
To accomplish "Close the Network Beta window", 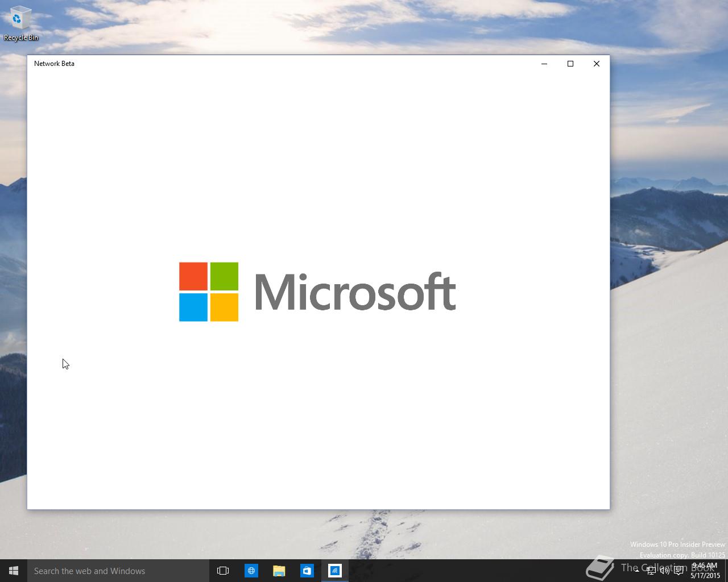I will (x=597, y=64).
